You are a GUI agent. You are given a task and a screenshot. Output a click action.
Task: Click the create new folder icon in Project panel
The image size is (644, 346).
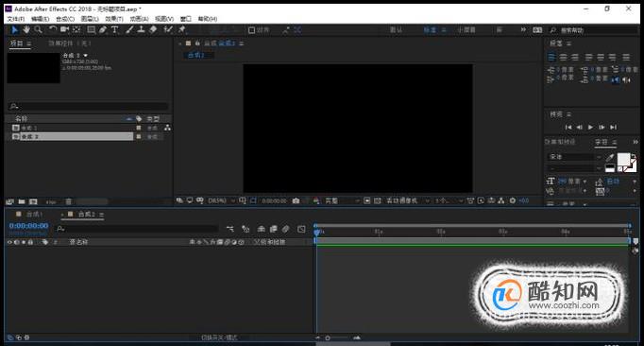tap(22, 201)
